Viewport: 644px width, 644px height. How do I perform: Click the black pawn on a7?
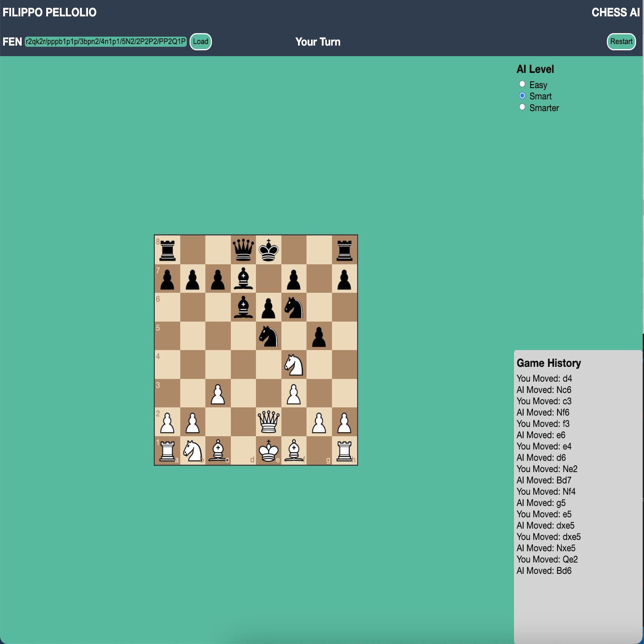tap(168, 278)
